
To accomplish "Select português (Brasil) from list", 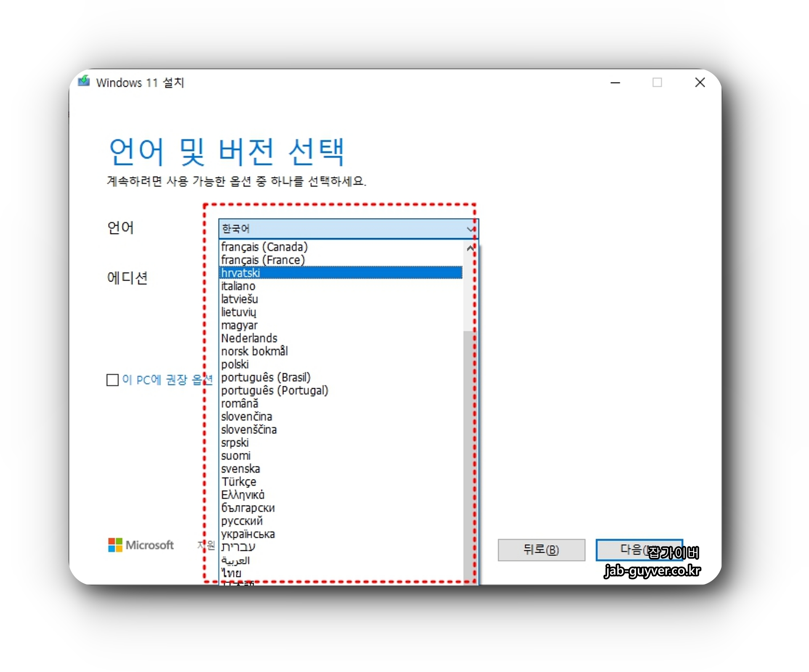I will tap(266, 377).
